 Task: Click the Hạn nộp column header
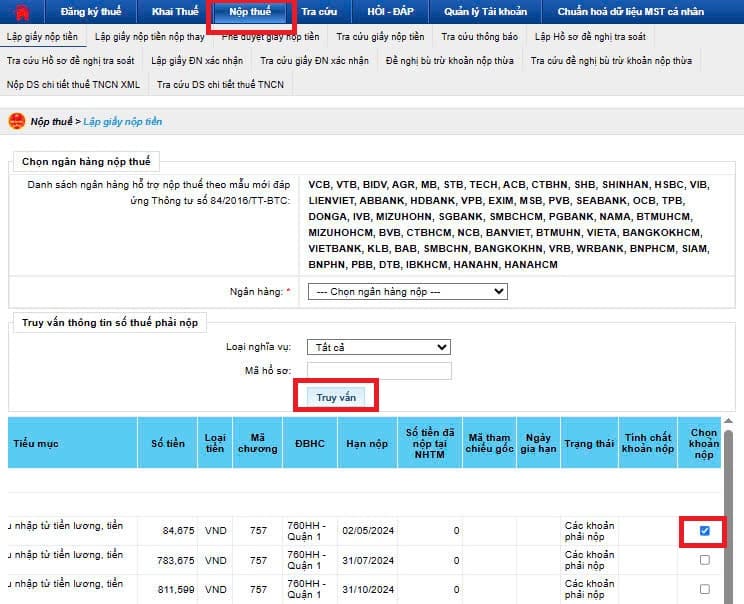[367, 443]
